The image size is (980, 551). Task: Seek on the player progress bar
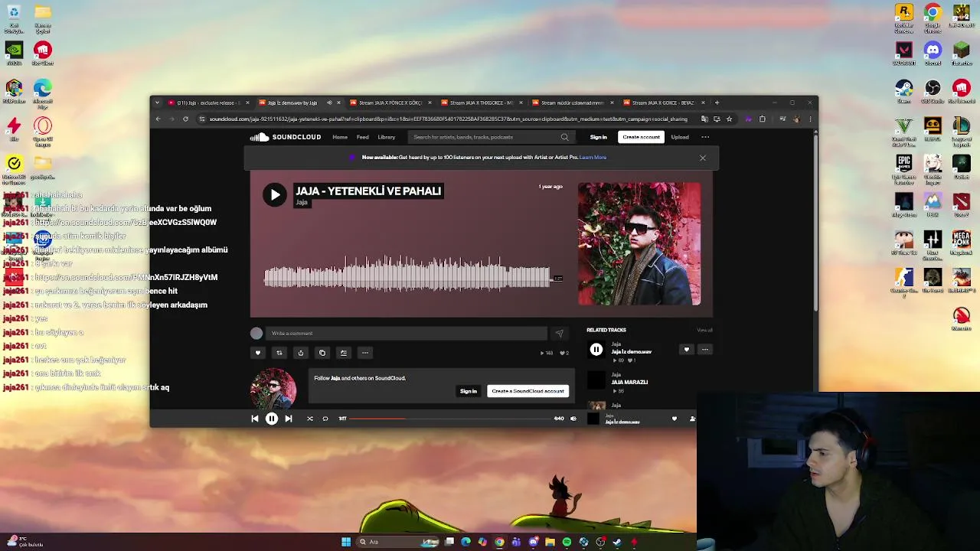point(450,419)
